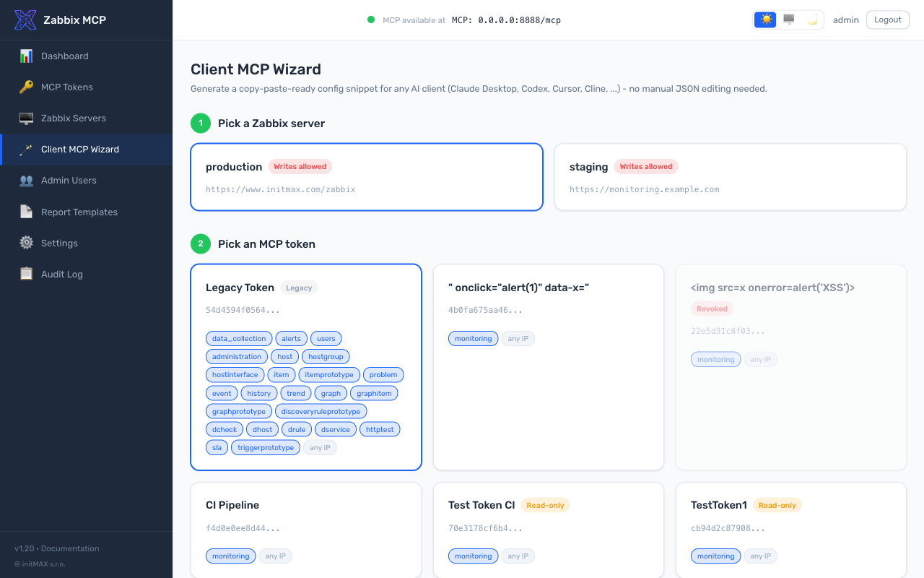
Task: Click the Audit Log clipboard icon
Action: point(26,274)
